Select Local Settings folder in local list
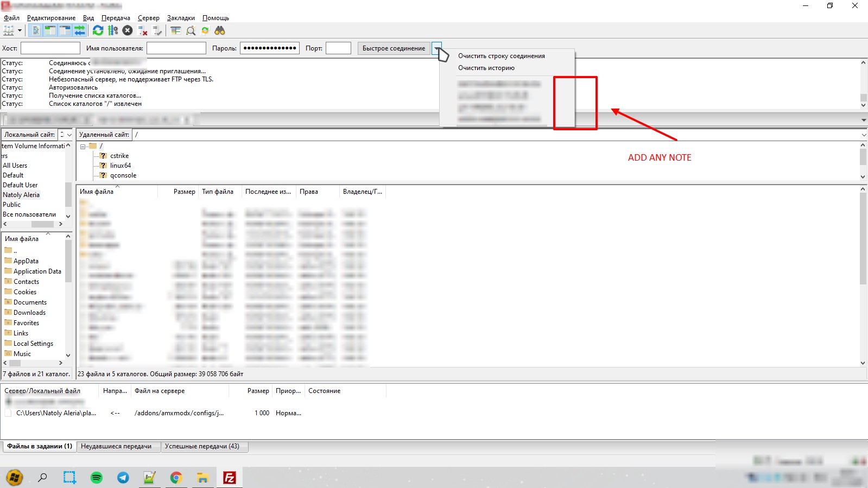The height and width of the screenshot is (488, 868). point(33,344)
